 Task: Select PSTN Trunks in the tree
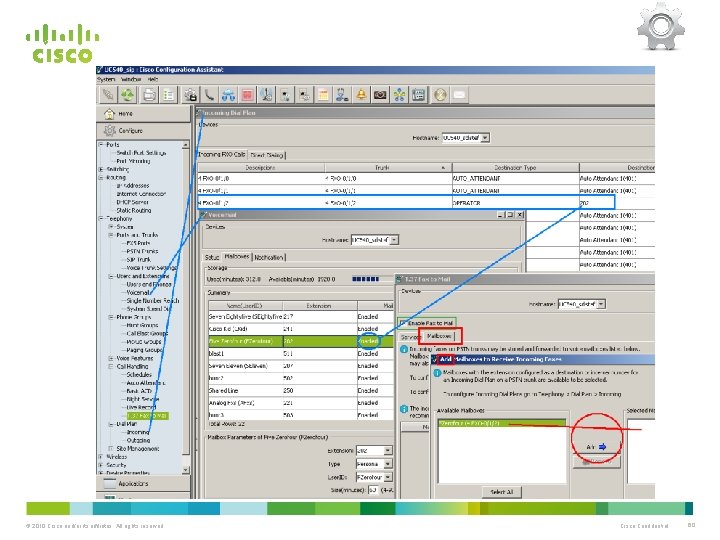coord(142,251)
